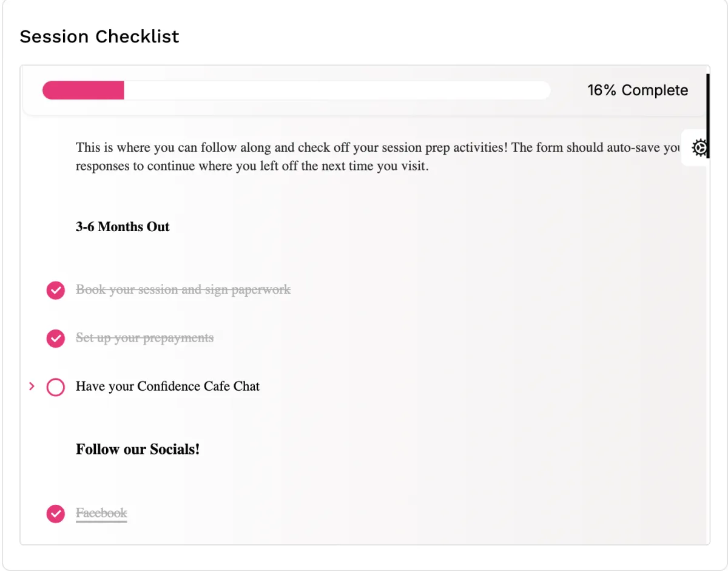The image size is (728, 571).
Task: Open the Facebook link
Action: click(101, 513)
